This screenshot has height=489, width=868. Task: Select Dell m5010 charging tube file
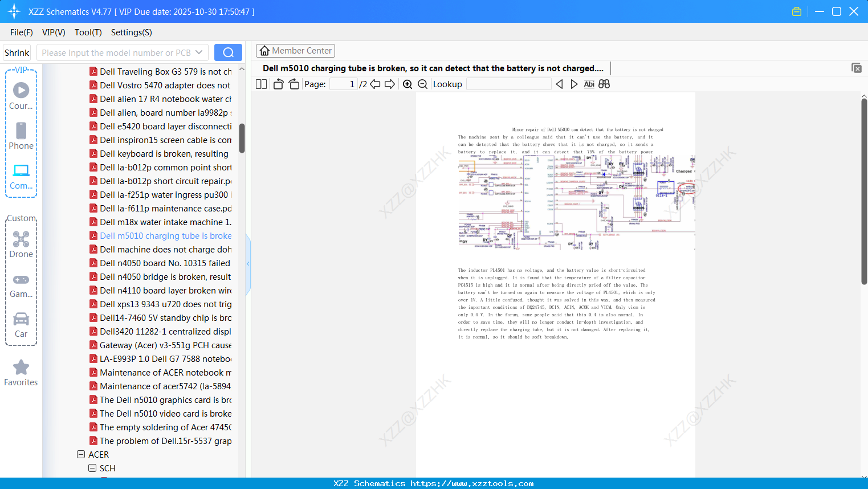[x=161, y=236]
